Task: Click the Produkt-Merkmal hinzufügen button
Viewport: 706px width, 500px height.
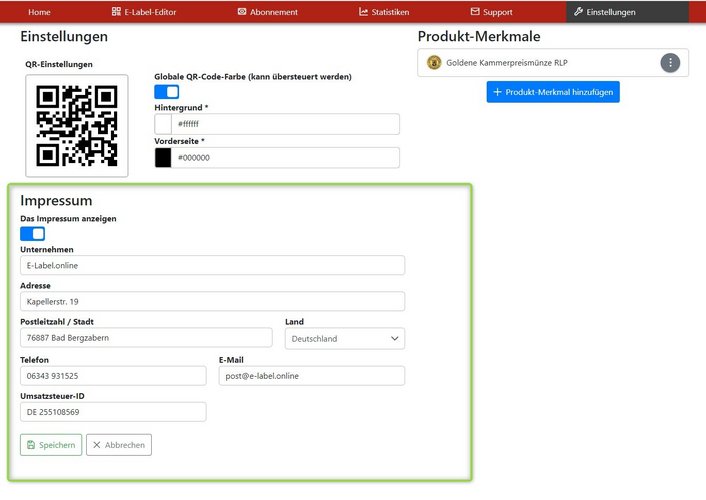Action: point(553,92)
